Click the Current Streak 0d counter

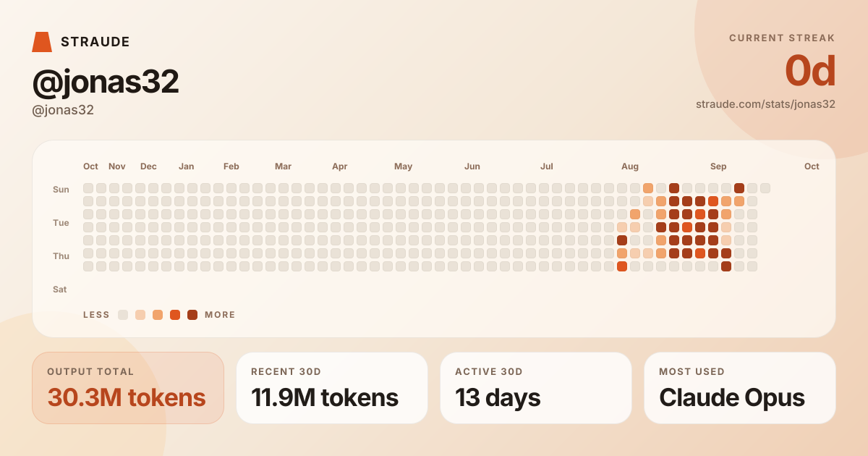(810, 71)
